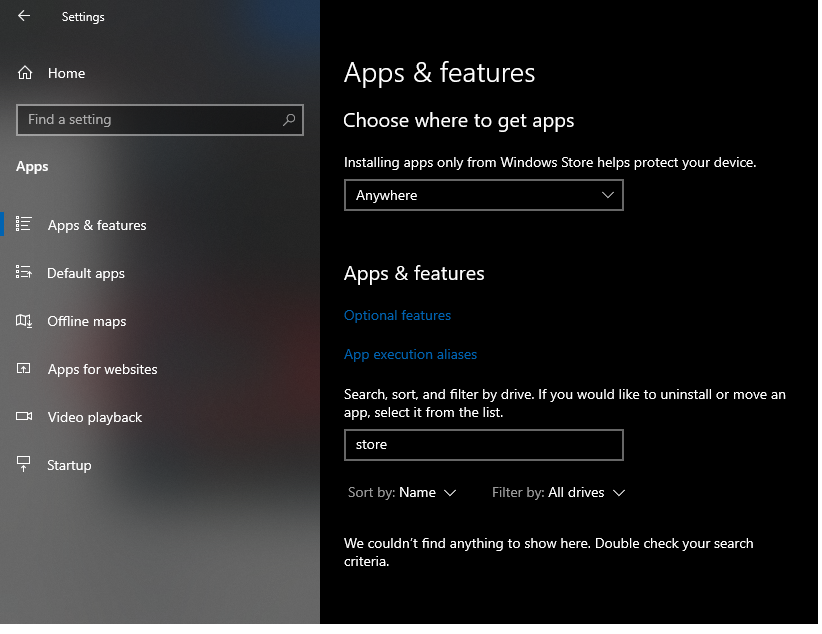Image resolution: width=822 pixels, height=634 pixels.
Task: Select the Apps & features sidebar icon
Action: [x=26, y=224]
